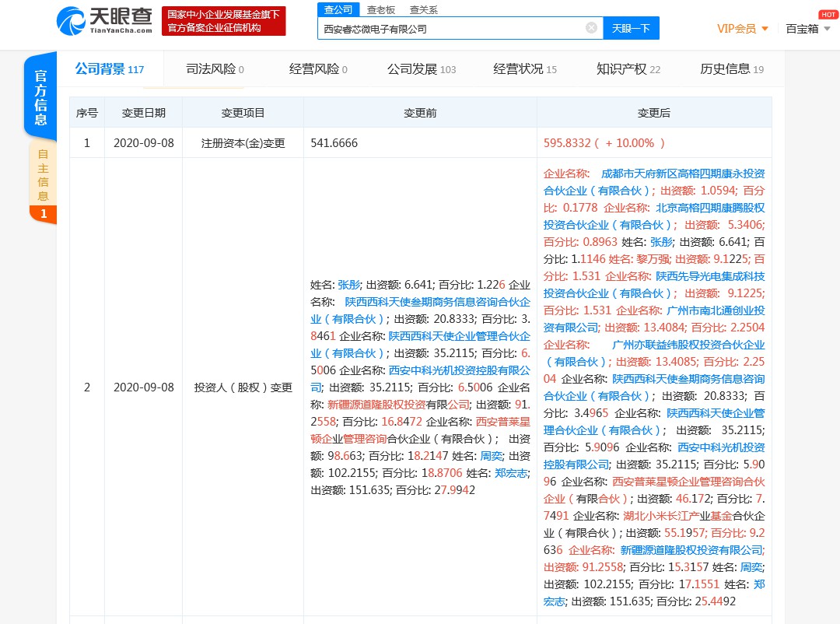
Task: Select the 官方信息 side tab
Action: [x=40, y=96]
